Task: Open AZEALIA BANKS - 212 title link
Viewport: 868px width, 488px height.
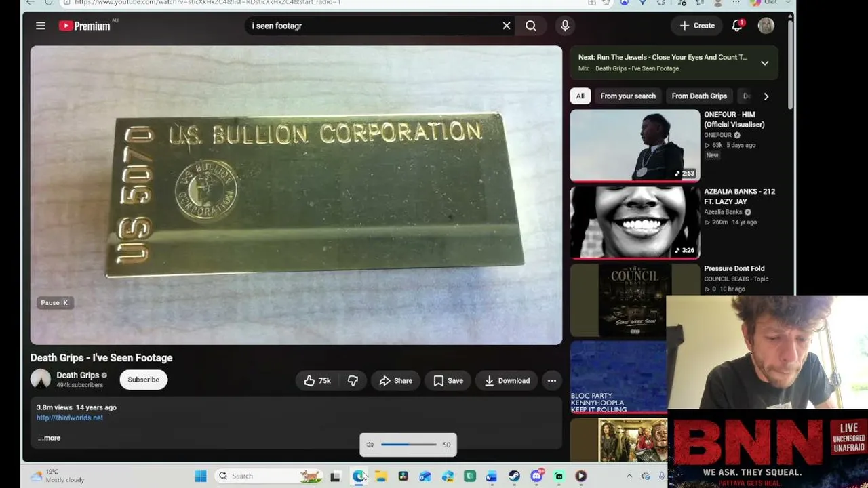Action: 740,197
